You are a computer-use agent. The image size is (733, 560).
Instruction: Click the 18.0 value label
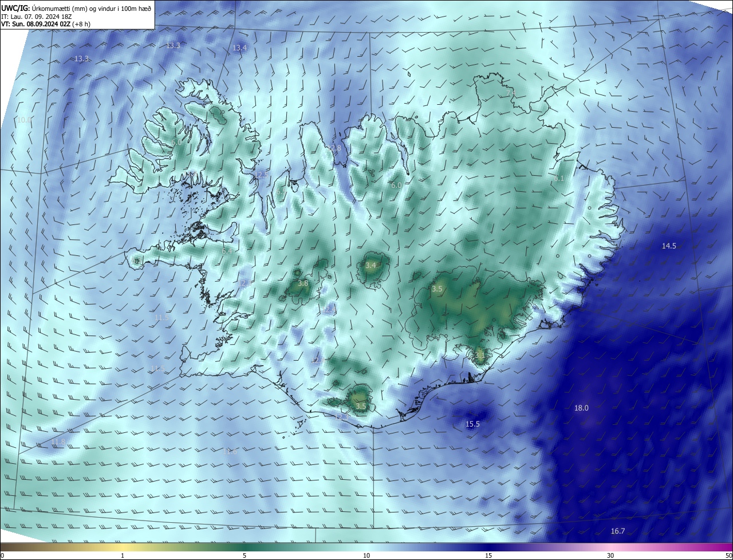tap(581, 408)
